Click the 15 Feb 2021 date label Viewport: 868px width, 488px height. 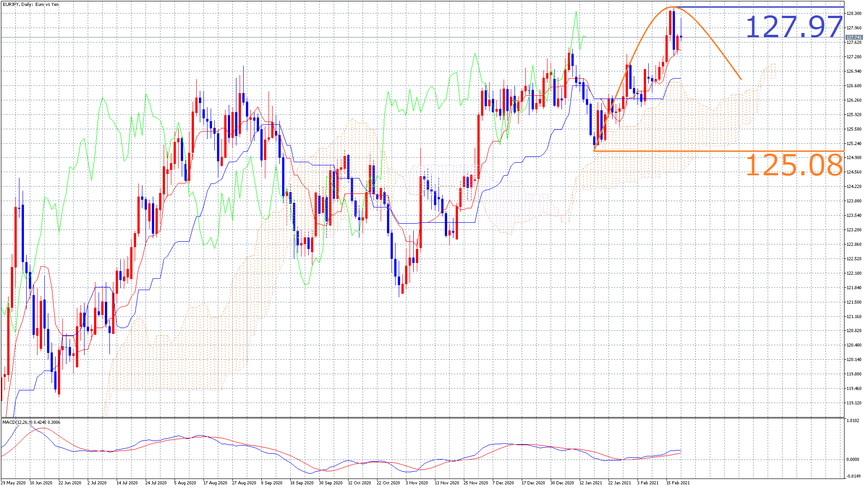click(678, 483)
